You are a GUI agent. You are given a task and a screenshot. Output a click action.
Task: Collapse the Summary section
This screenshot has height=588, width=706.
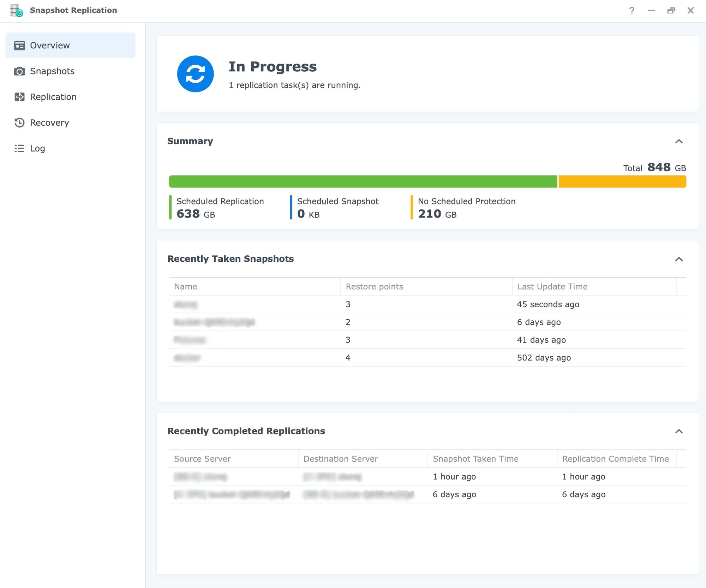pyautogui.click(x=678, y=142)
